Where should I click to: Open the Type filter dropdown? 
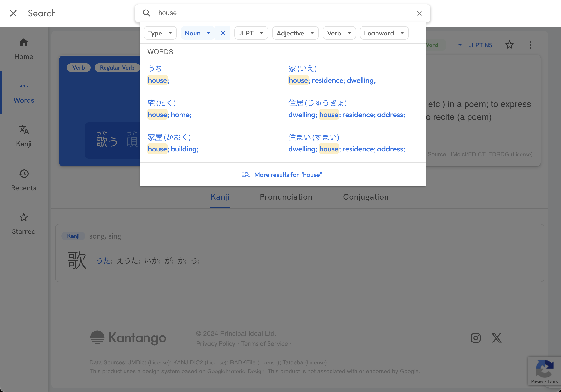(x=160, y=33)
